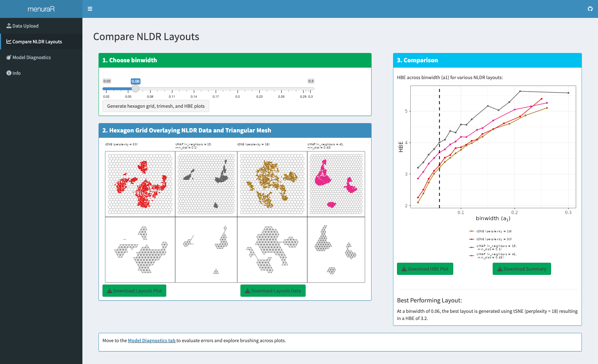
Task: Open the Model Diagnostics sidebar entry
Action: [x=32, y=57]
